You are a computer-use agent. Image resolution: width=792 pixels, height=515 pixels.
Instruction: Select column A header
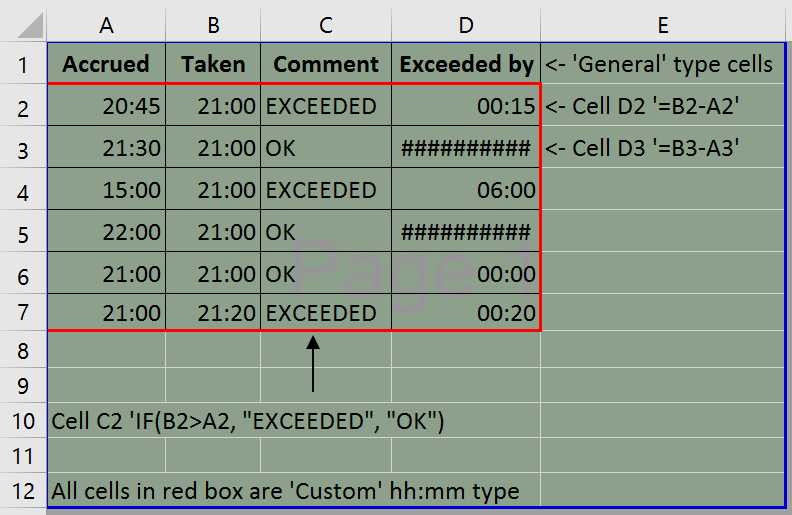[106, 25]
